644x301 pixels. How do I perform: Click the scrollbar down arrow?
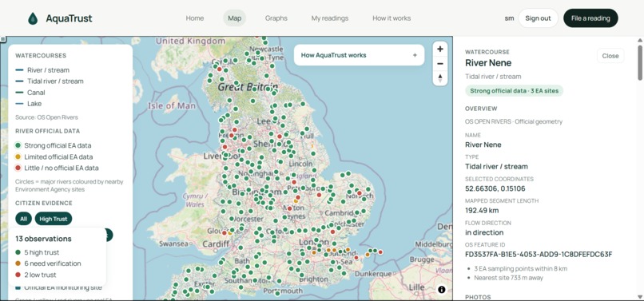640,296
